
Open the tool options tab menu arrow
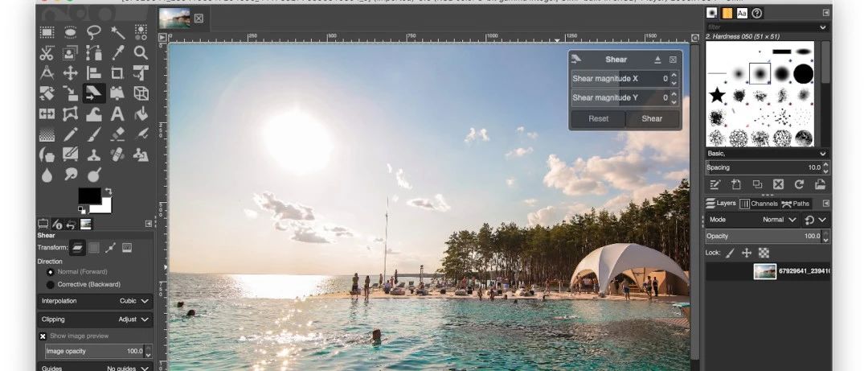pos(149,224)
